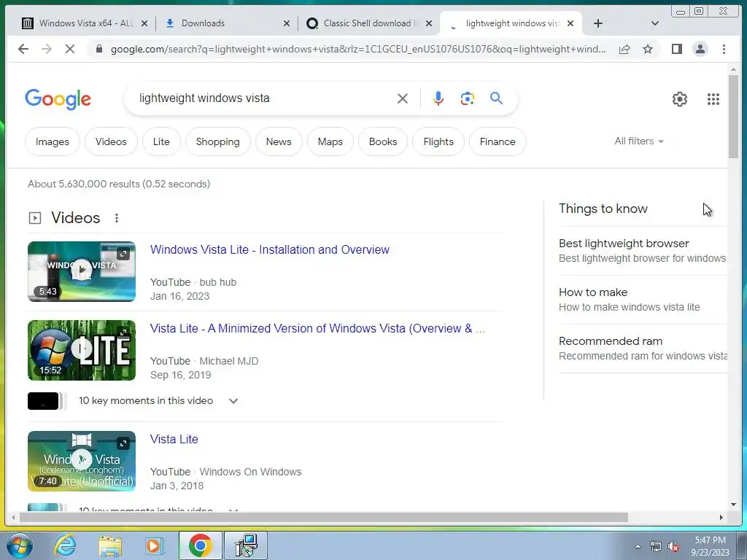Clear the Google search box text
747x560 pixels.
pos(403,98)
